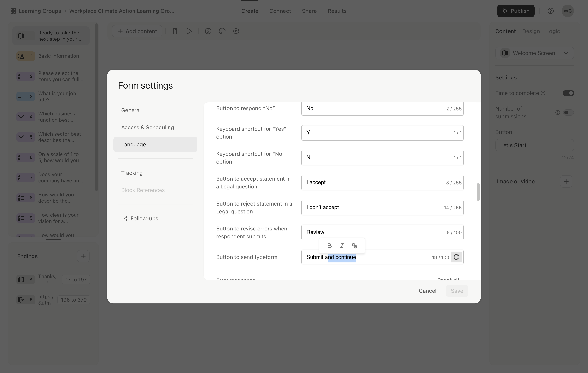Edit the 'I accept' button field

(x=382, y=183)
